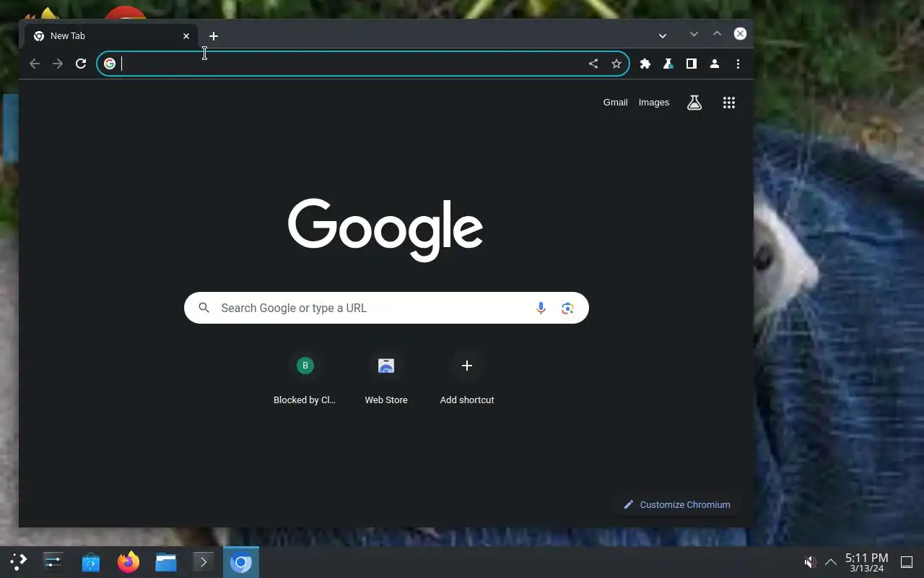Viewport: 924px width, 578px height.
Task: Open Gmail link
Action: click(616, 103)
